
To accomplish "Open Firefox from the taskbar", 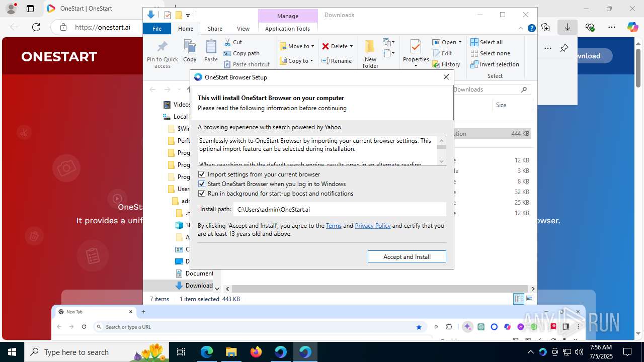I will 256,352.
